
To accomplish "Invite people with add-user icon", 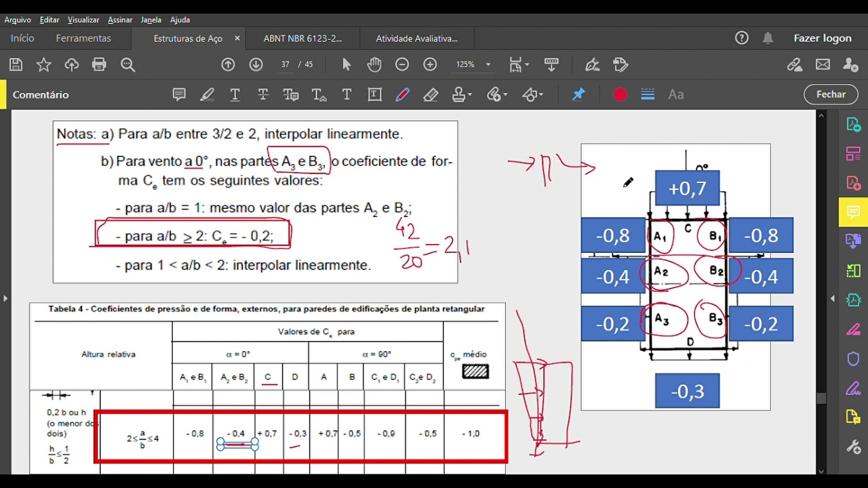I will (850, 65).
